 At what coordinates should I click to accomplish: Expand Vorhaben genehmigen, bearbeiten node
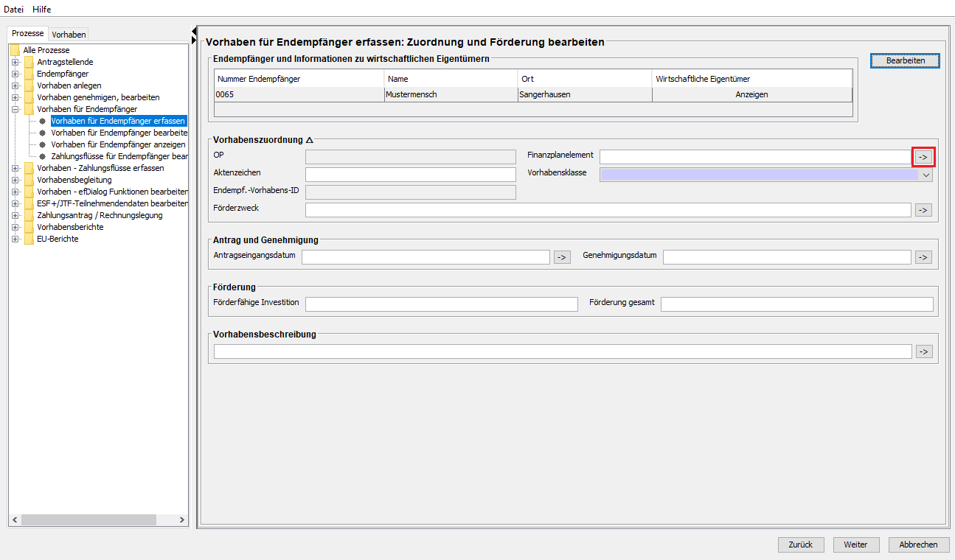pyautogui.click(x=14, y=97)
